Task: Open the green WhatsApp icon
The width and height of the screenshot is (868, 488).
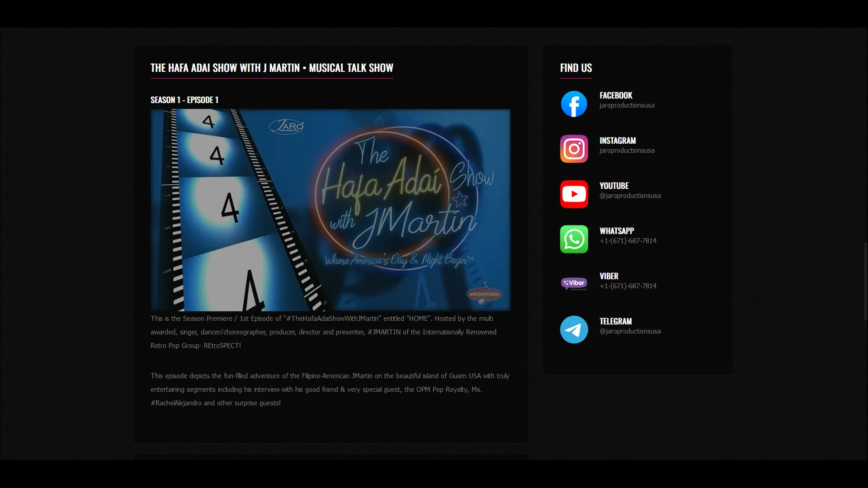Action: click(x=574, y=239)
